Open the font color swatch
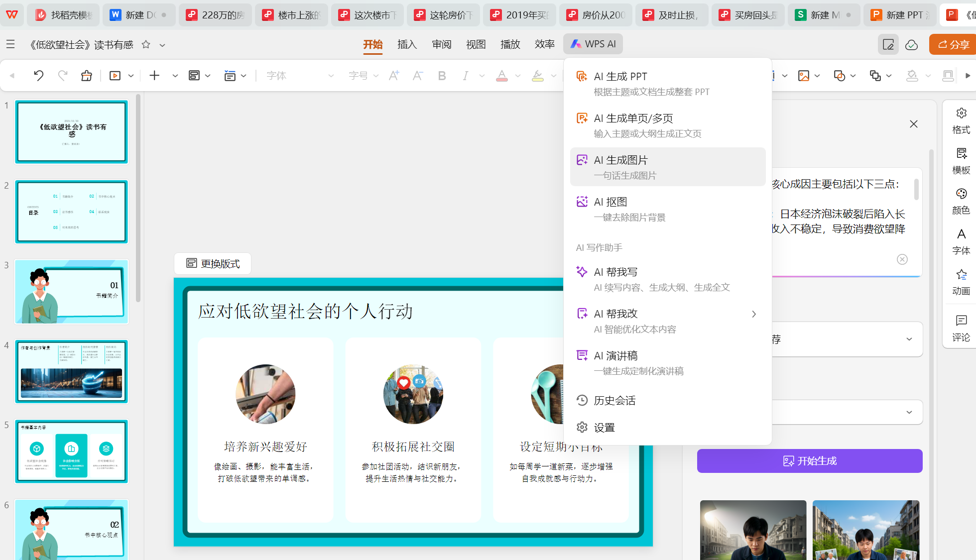The image size is (976, 560). (501, 76)
